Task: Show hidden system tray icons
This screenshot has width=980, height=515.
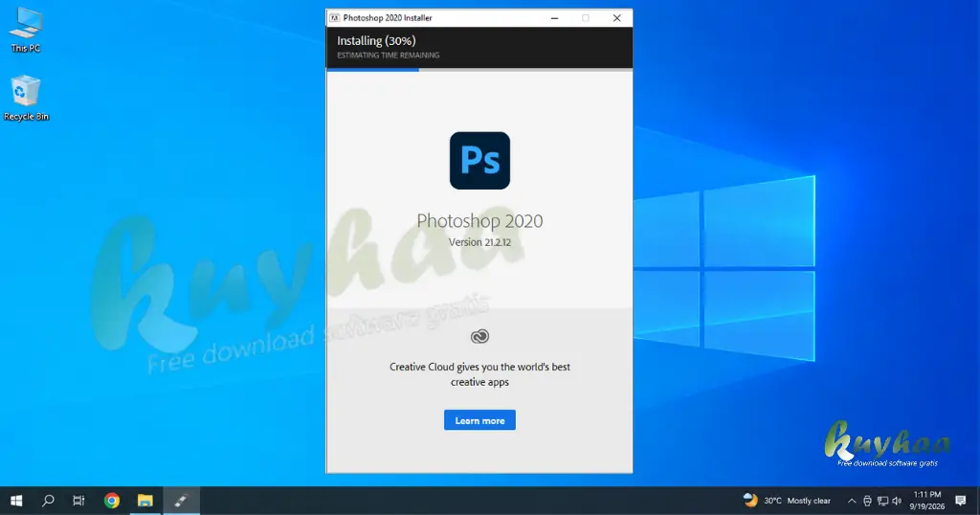Action: (851, 501)
